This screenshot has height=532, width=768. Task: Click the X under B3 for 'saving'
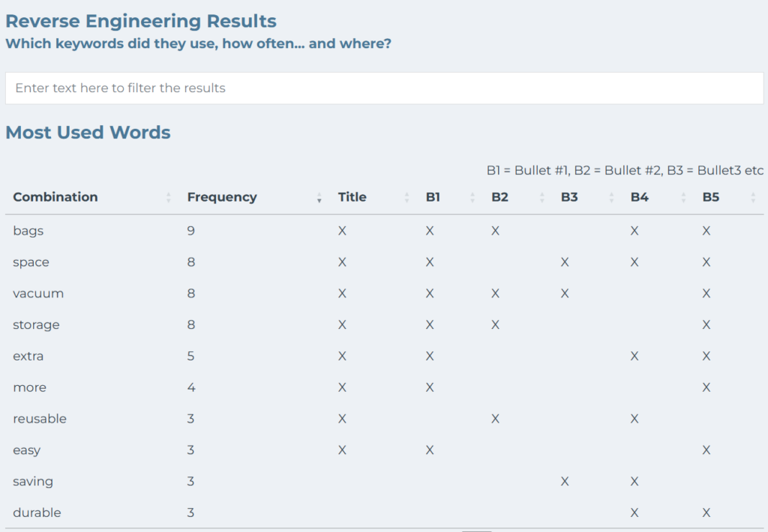565,482
